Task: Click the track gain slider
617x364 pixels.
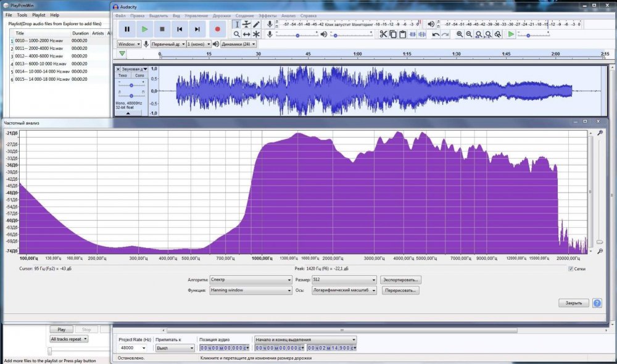Action: tap(131, 85)
